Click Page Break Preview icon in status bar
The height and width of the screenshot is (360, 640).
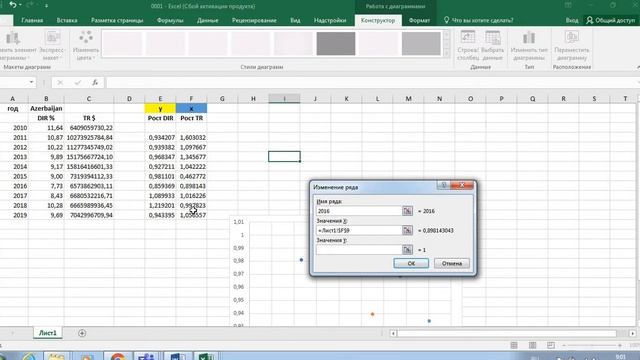551,345
